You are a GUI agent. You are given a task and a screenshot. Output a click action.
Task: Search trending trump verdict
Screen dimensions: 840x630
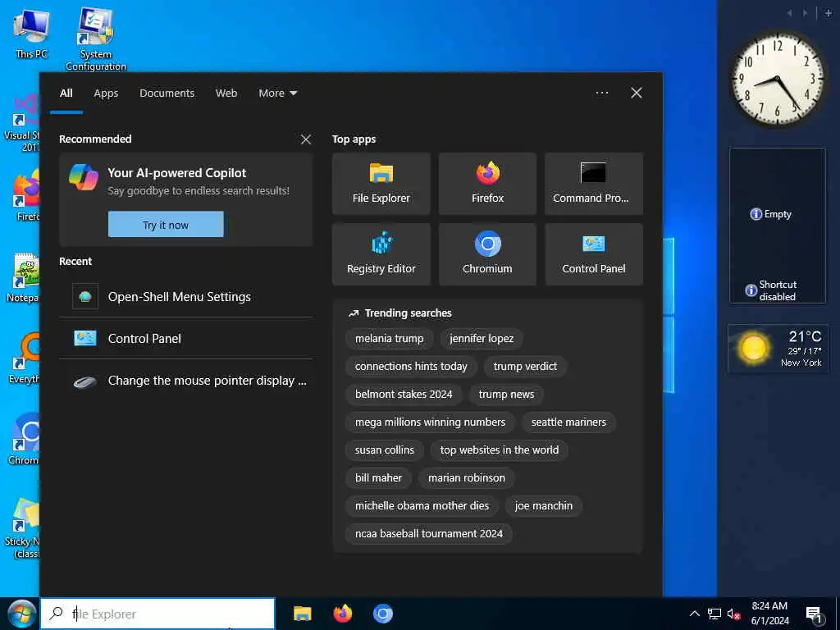tap(525, 367)
